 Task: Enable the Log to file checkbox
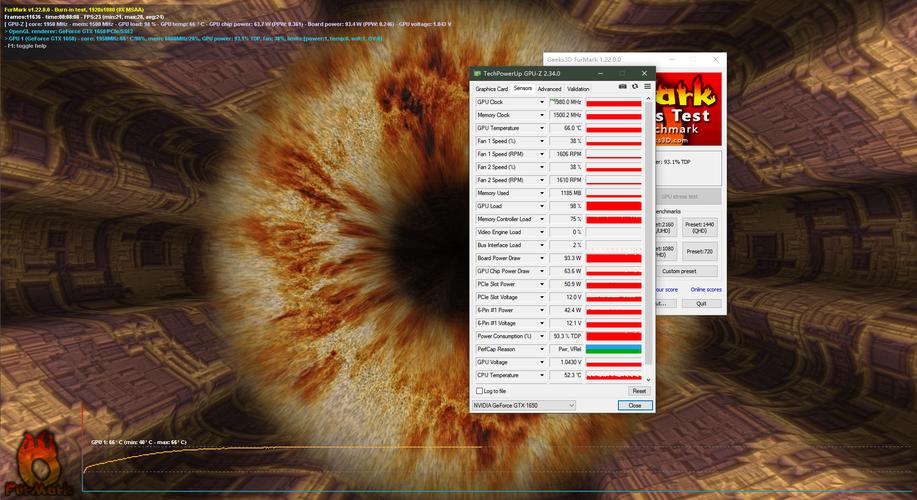coord(479,391)
